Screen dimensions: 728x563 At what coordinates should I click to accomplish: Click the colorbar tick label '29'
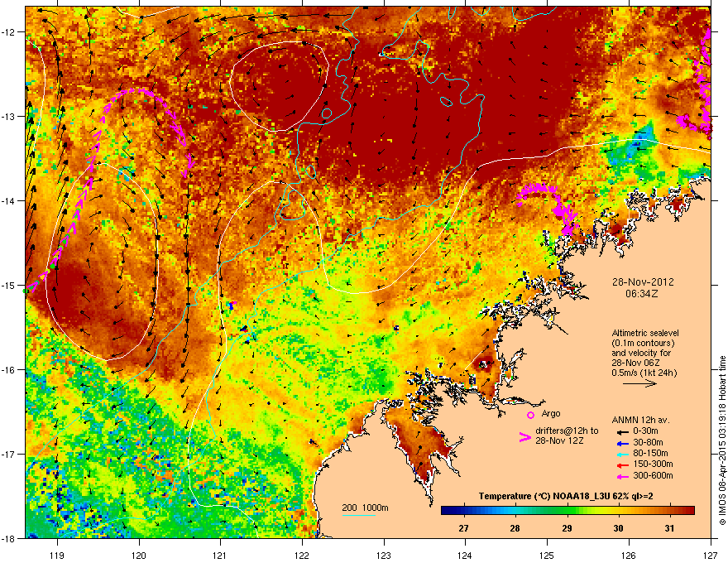click(567, 528)
